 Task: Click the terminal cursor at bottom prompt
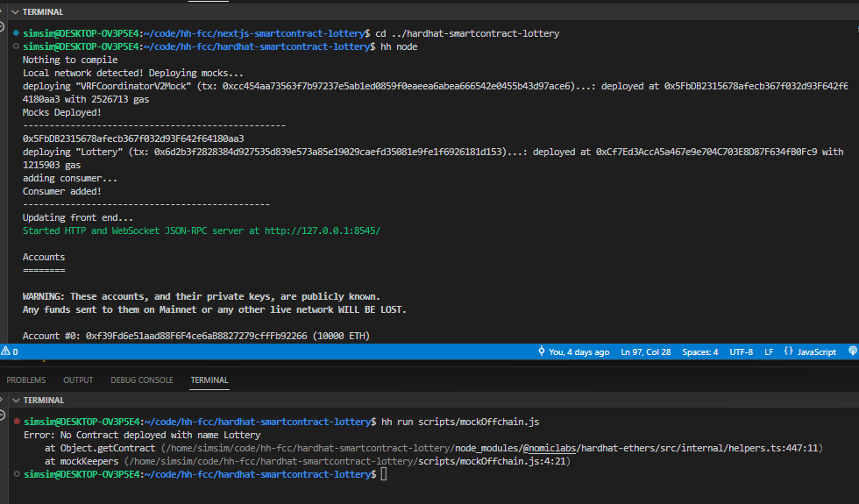384,474
